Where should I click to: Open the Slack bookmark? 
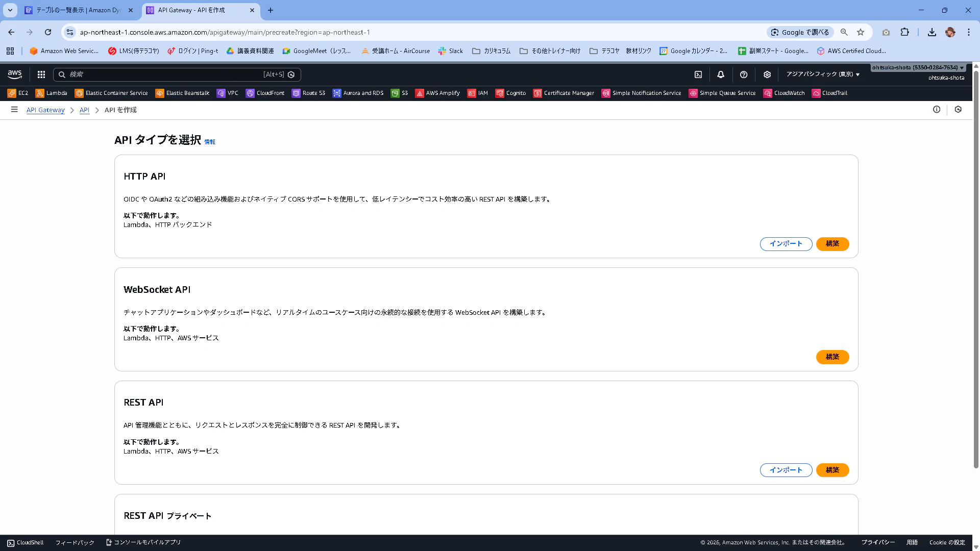(x=450, y=51)
